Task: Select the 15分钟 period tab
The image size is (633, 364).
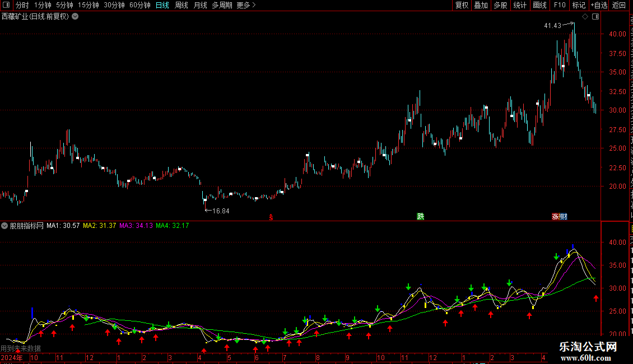Action: coord(89,5)
